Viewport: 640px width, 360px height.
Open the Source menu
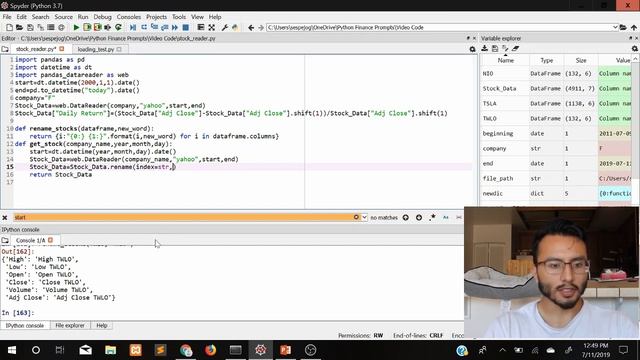pyautogui.click(x=64, y=17)
